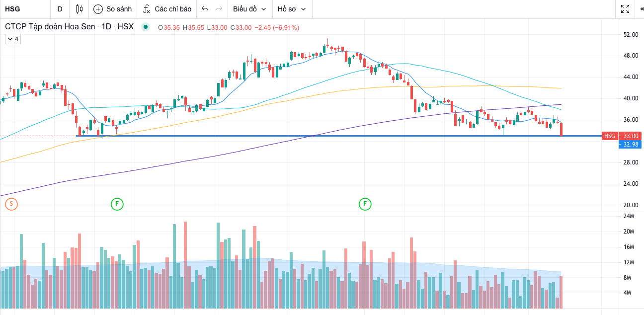Click the HSX exchange label

click(125, 27)
